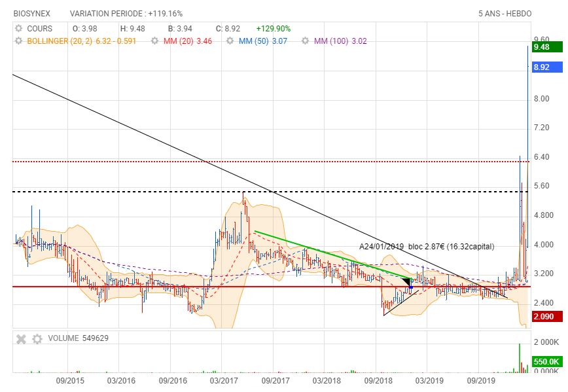Click the 03/2017 date axis label
Screen dimensions: 568x392
point(224,381)
